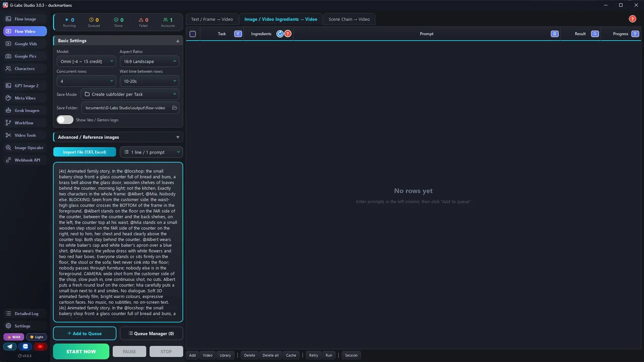Open the Wait time between rows dropdown
Viewport: 644px width, 362px height.
[x=149, y=81]
